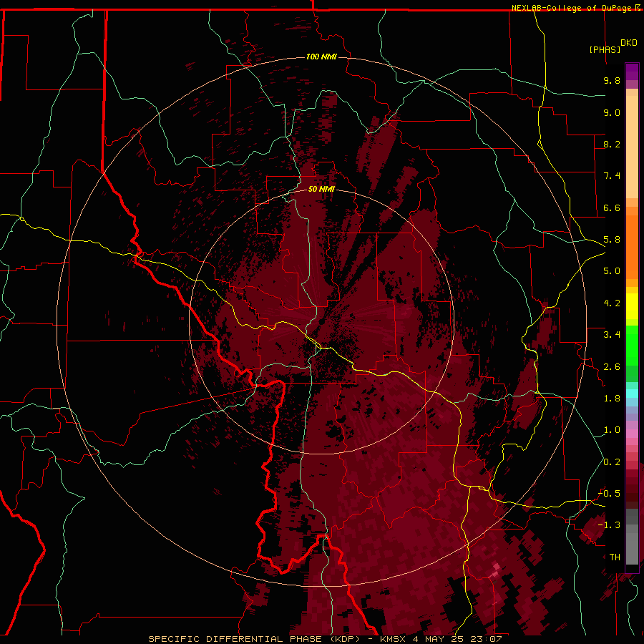Click the -0.5 value on the scale
The height and width of the screenshot is (644, 644).
609,494
